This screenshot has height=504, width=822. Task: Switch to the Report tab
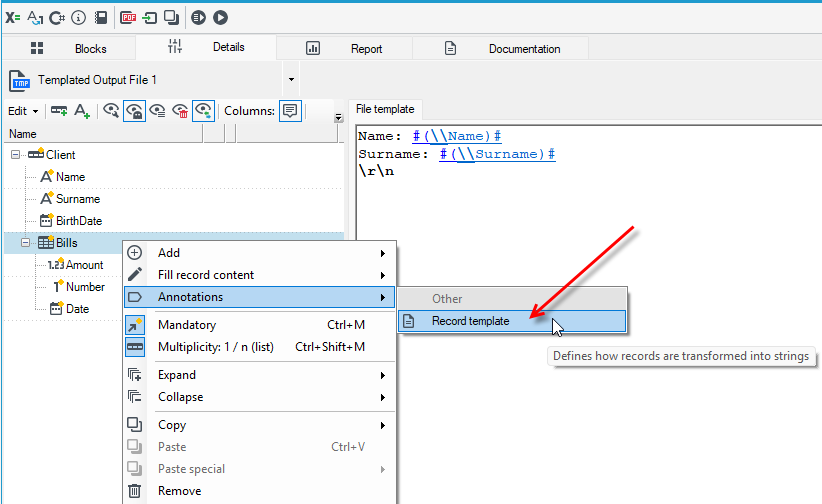(344, 49)
